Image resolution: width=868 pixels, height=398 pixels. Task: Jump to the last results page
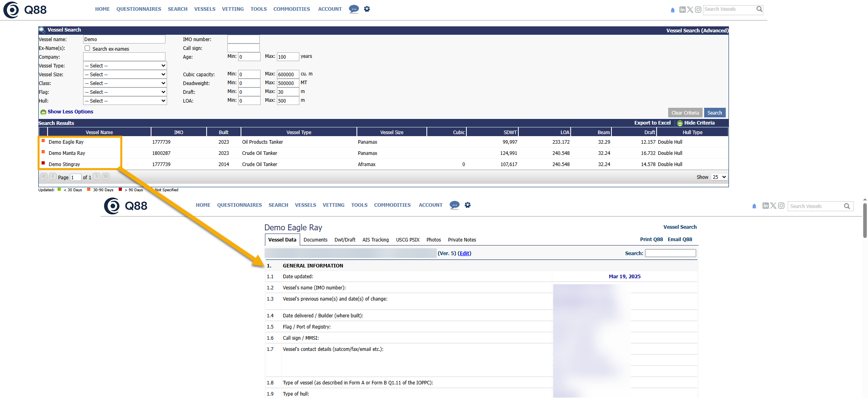106,176
